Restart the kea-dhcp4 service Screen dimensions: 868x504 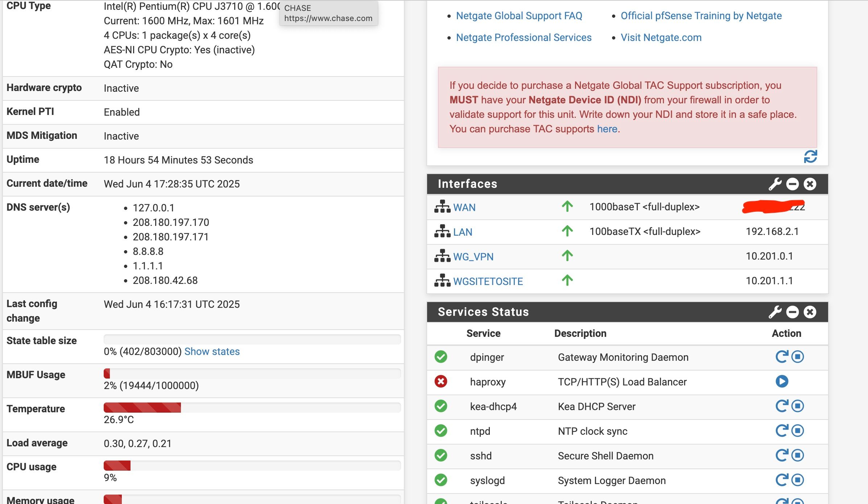(x=781, y=406)
